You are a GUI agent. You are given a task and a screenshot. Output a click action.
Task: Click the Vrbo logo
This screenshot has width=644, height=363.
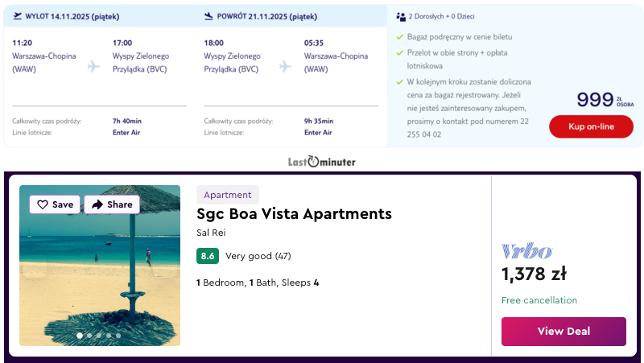coord(526,250)
